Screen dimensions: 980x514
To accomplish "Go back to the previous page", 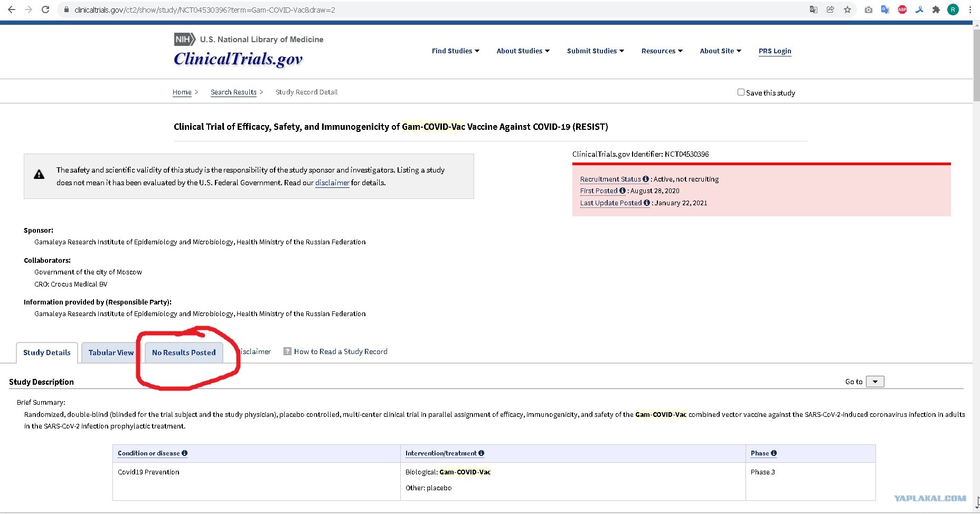I will (11, 9).
